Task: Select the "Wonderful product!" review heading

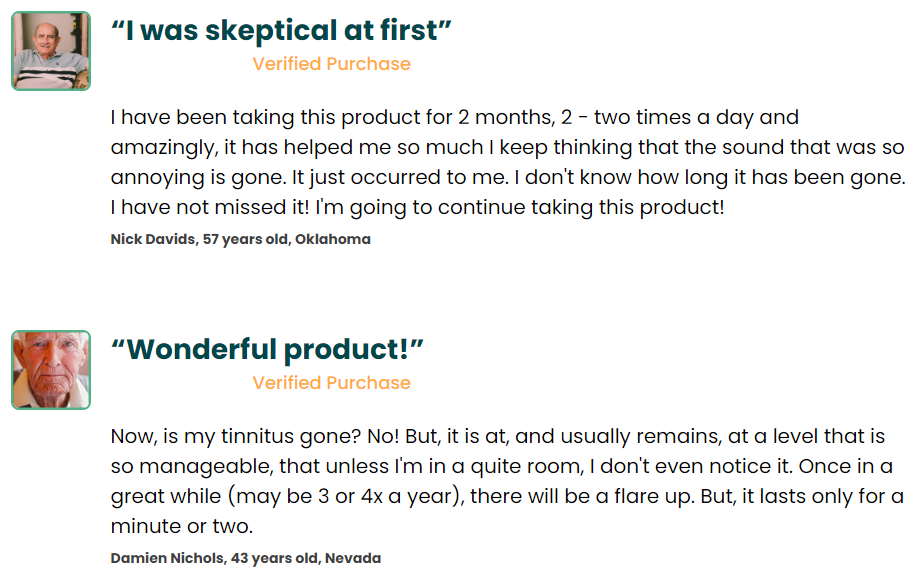Action: (x=267, y=350)
